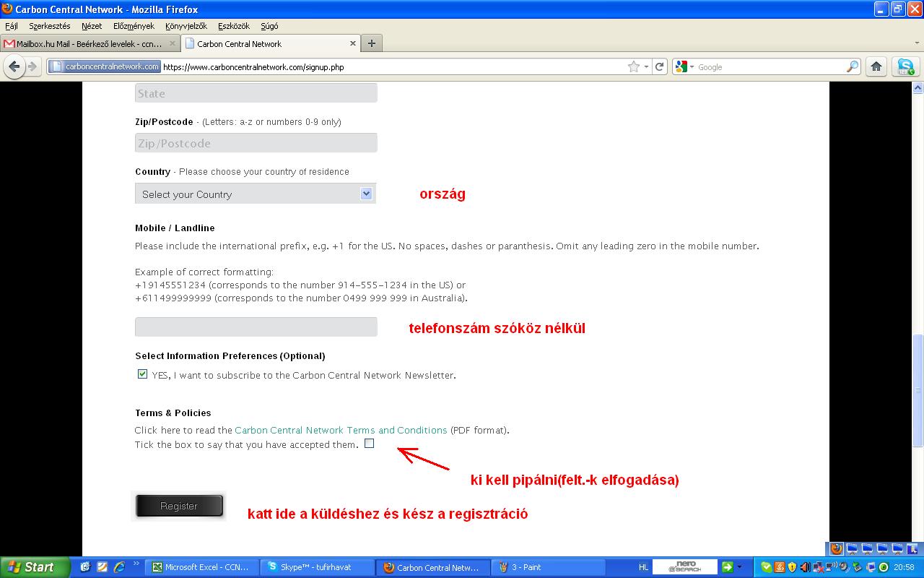This screenshot has width=924, height=578.
Task: Click the HU language indicator on taskbar
Action: pyautogui.click(x=643, y=567)
